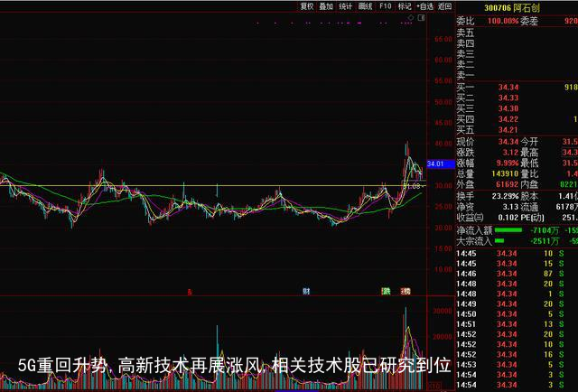The width and height of the screenshot is (578, 392).
Task: Click the green 跌 event marker
Action: tap(386, 291)
